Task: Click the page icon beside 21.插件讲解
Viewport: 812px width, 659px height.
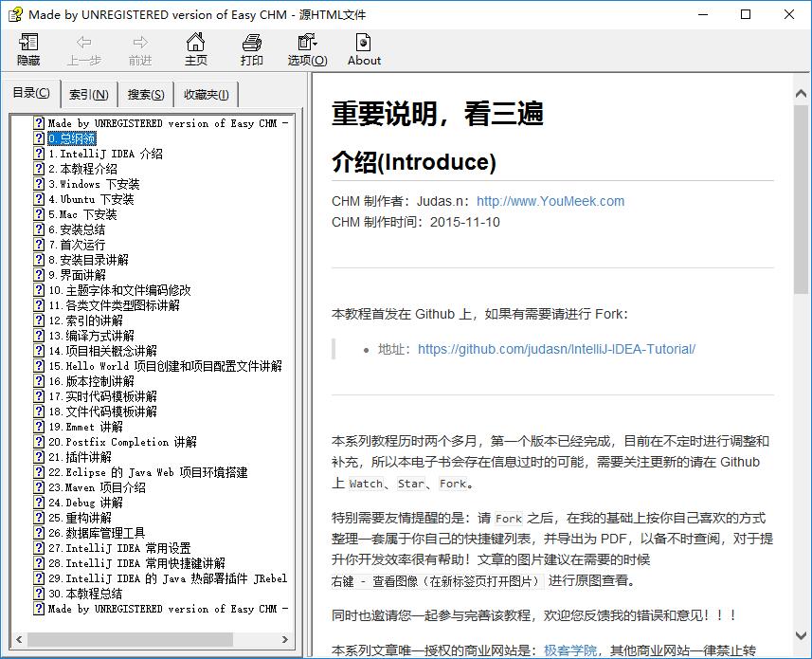Action: click(x=39, y=456)
